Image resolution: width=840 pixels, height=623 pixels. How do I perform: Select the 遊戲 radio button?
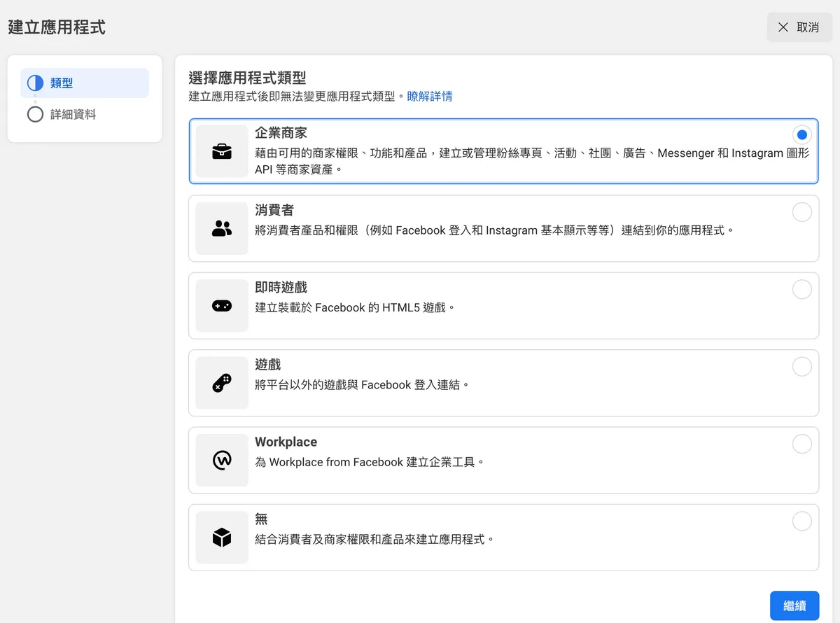point(801,366)
